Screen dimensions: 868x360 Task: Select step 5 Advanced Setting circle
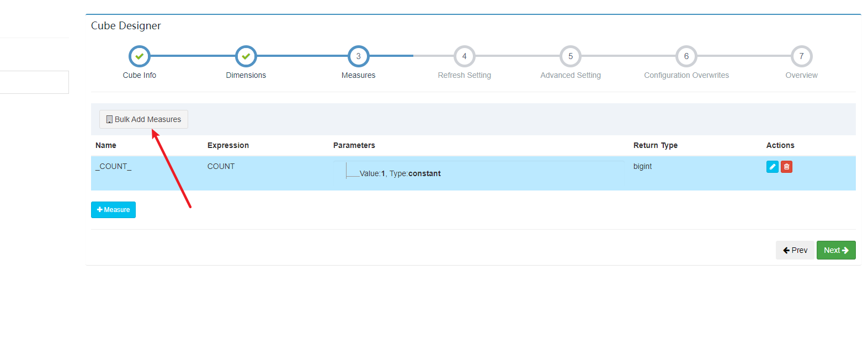(x=571, y=56)
